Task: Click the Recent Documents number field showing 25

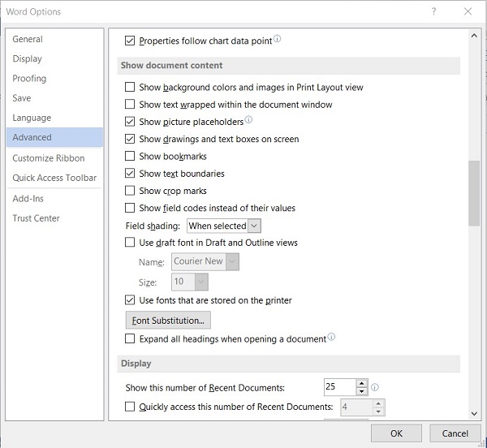Action: [340, 387]
